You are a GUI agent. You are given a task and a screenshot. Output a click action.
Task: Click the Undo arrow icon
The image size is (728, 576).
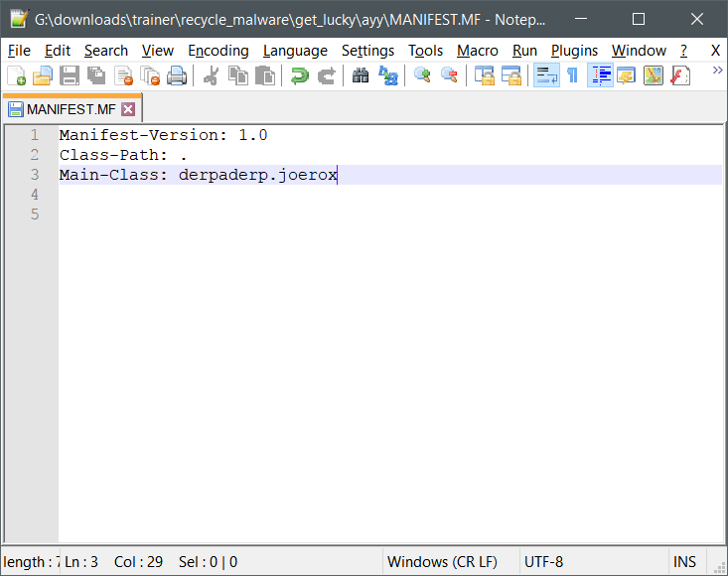click(x=299, y=75)
